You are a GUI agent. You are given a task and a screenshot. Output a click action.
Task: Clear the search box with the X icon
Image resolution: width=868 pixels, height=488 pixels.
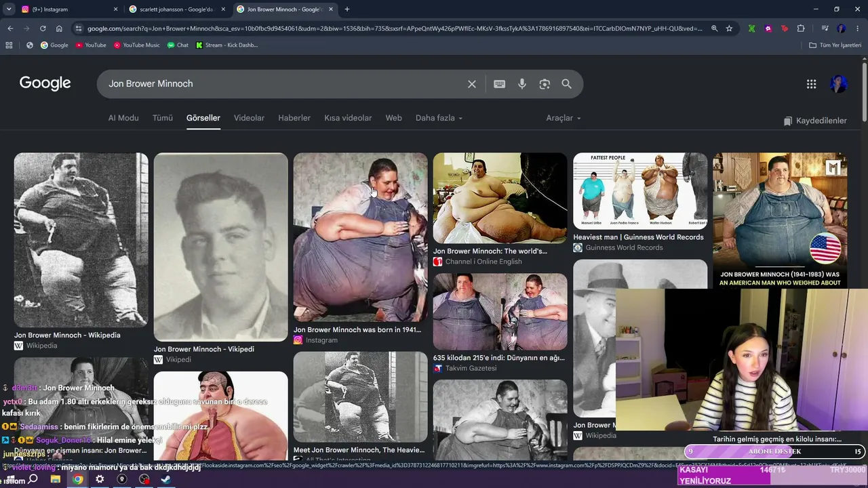pyautogui.click(x=472, y=84)
